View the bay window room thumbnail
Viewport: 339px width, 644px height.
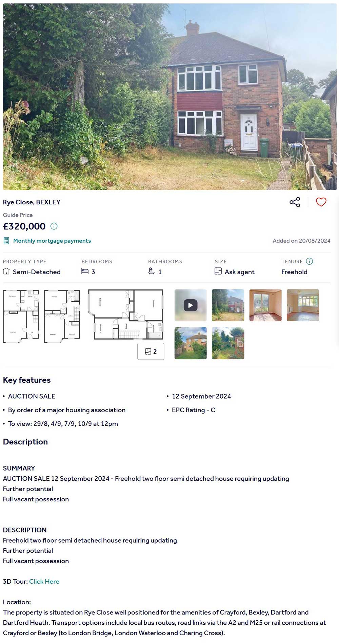click(303, 305)
